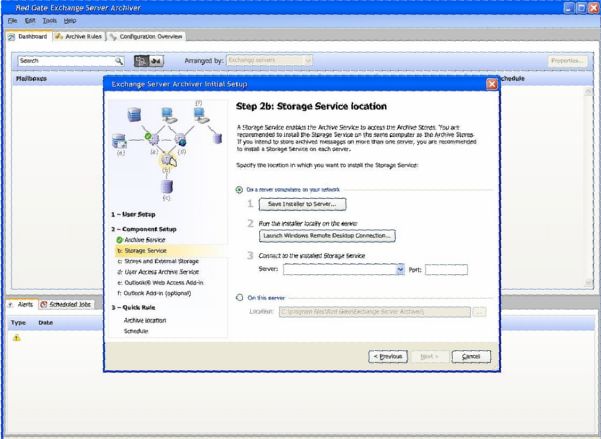The image size is (601, 439).
Task: Click the Mailboxes column header
Action: 31,79
